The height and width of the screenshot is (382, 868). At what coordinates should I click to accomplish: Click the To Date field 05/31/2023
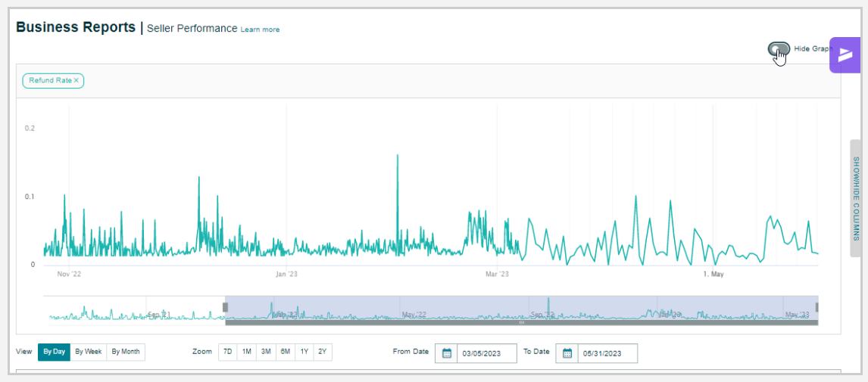click(x=607, y=353)
